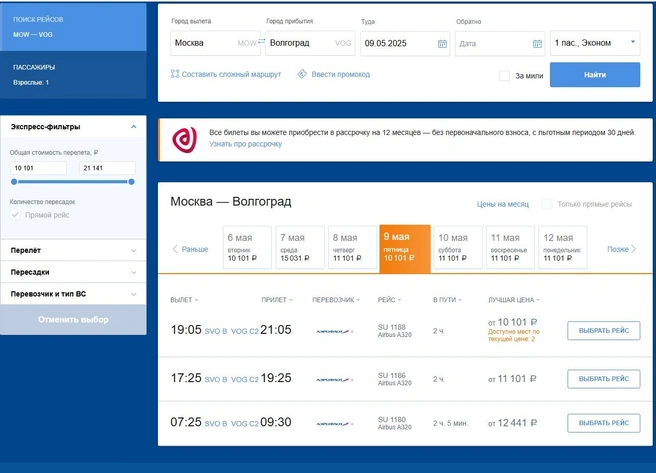The width and height of the screenshot is (656, 473).
Task: Sort flights by В ПУТИ column
Action: pos(447,300)
